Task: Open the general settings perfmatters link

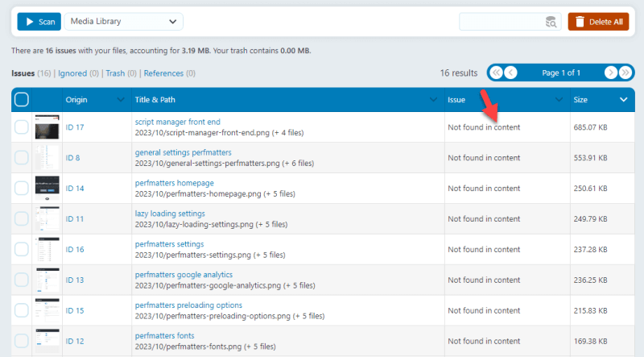Action: [184, 152]
